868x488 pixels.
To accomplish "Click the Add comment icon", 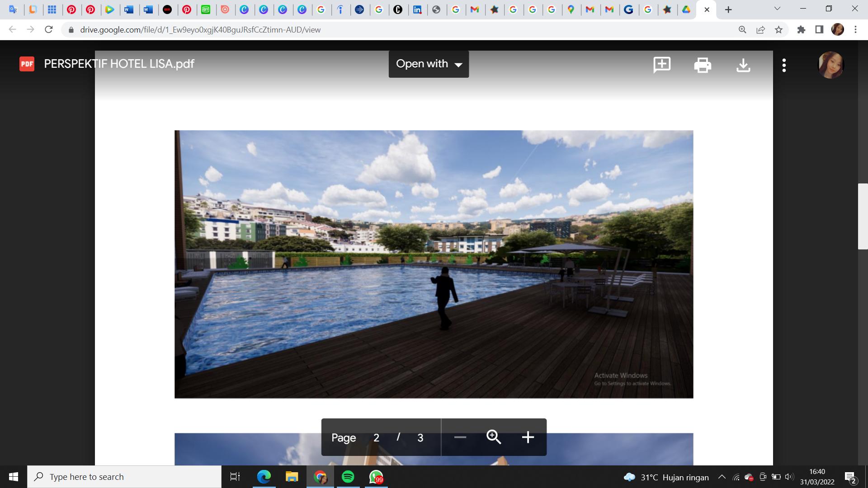I will [x=662, y=65].
